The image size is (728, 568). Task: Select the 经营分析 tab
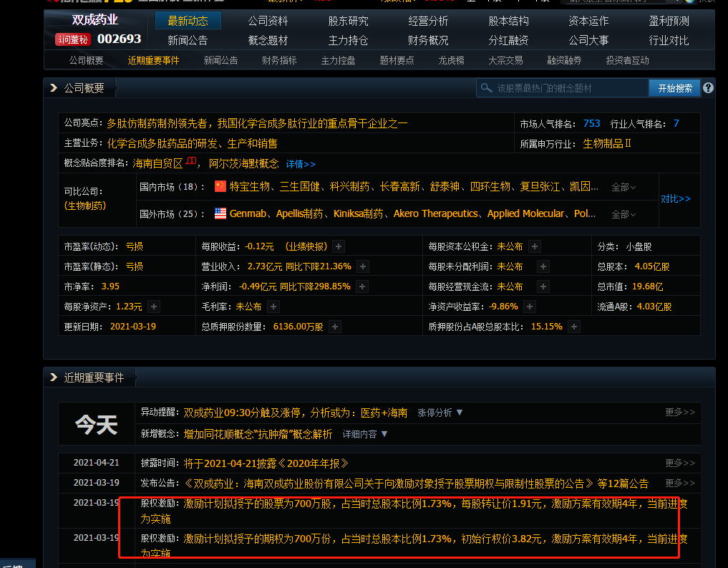(x=428, y=21)
